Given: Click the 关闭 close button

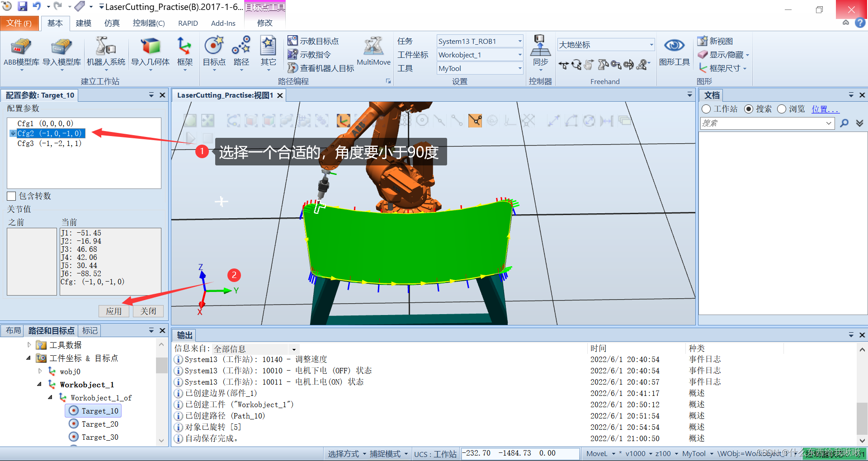Looking at the screenshot, I should coord(148,311).
